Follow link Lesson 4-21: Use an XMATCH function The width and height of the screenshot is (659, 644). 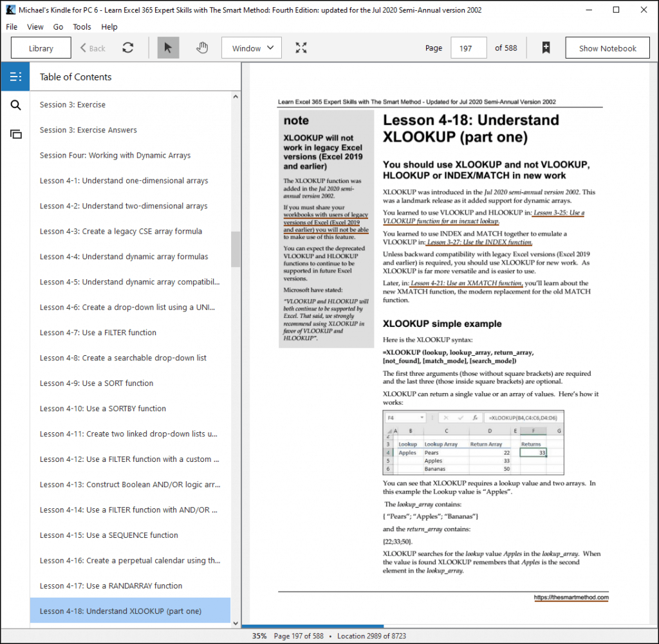click(467, 283)
